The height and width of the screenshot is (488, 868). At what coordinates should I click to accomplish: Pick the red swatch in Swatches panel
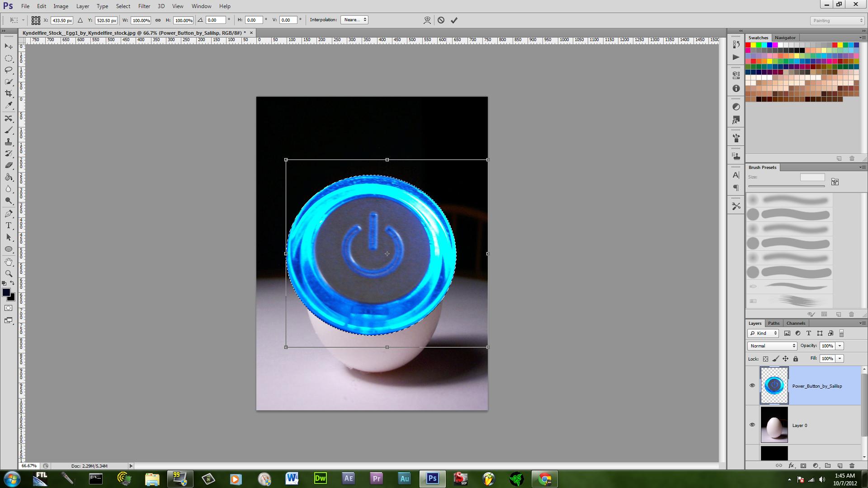(x=748, y=45)
